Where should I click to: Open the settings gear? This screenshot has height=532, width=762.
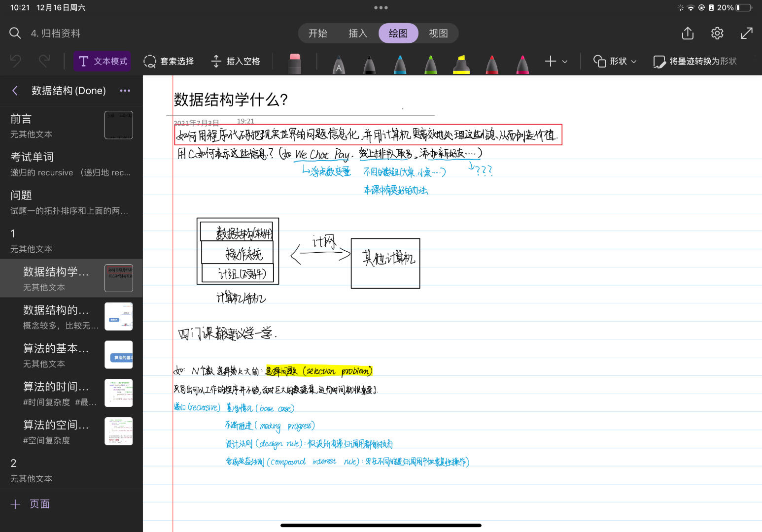717,33
